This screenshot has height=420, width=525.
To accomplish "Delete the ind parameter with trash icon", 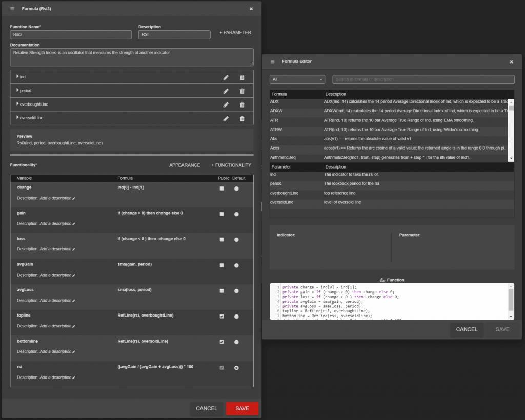I will [x=242, y=77].
